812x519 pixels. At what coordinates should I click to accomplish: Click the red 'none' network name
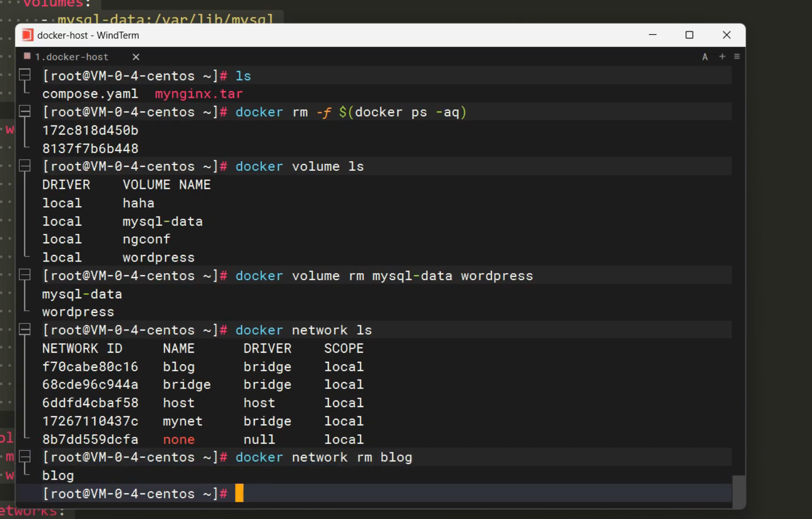click(179, 439)
